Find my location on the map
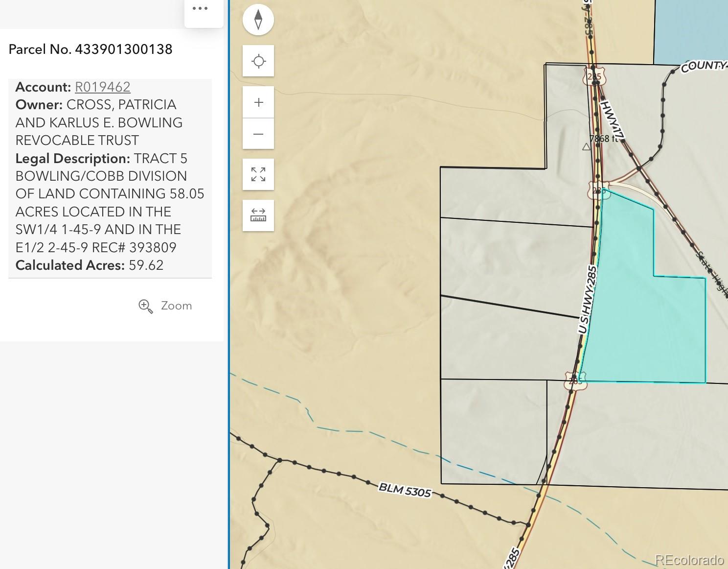Screen dimensions: 728x569 click(258, 61)
